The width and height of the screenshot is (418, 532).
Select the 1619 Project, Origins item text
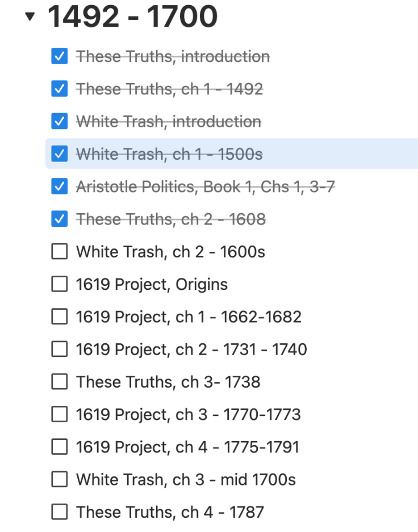[152, 284]
